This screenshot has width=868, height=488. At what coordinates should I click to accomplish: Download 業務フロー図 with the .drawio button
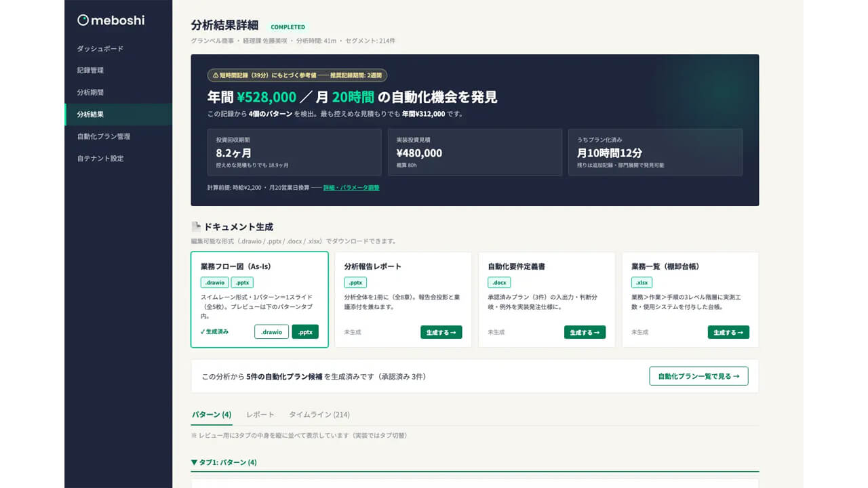[271, 332]
